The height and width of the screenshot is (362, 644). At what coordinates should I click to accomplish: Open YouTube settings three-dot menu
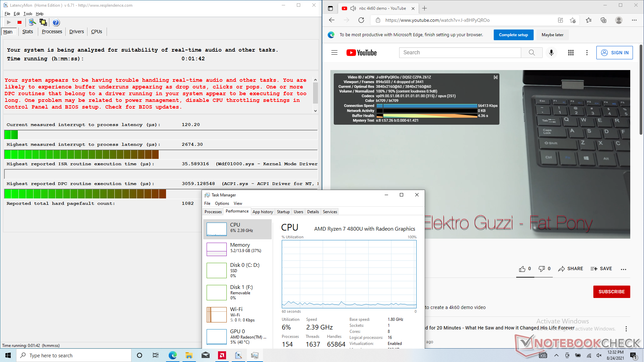587,53
